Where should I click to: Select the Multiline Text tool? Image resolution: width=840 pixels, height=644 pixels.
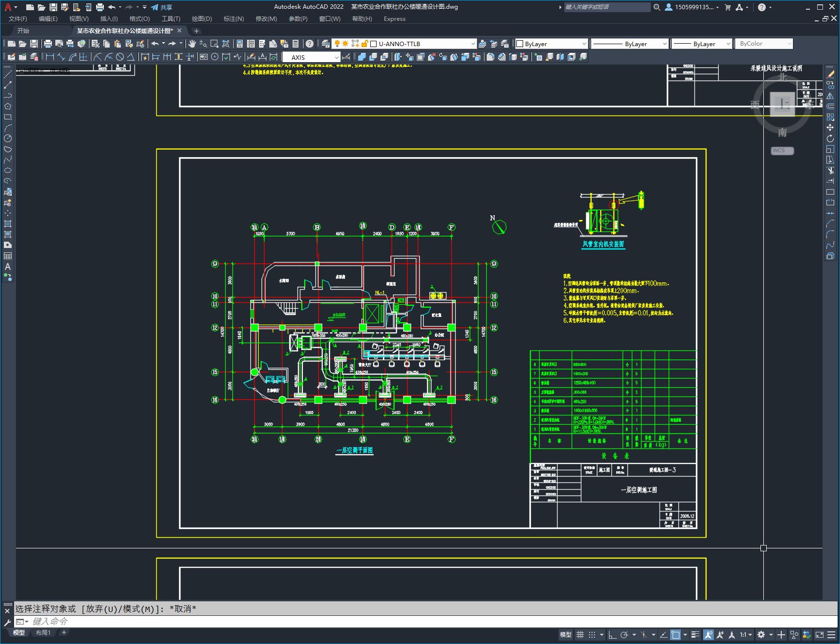click(8, 266)
